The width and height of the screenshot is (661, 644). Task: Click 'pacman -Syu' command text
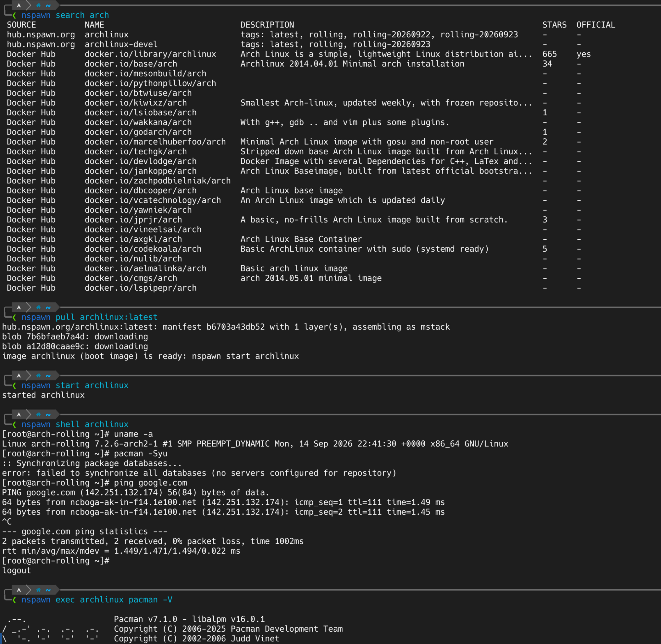click(x=141, y=454)
